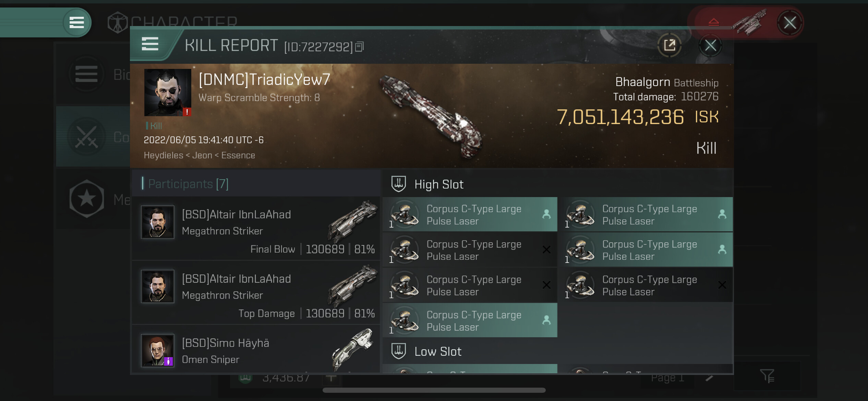Click the High Slot shield icon
Screen dimensions: 868x401
tap(398, 184)
